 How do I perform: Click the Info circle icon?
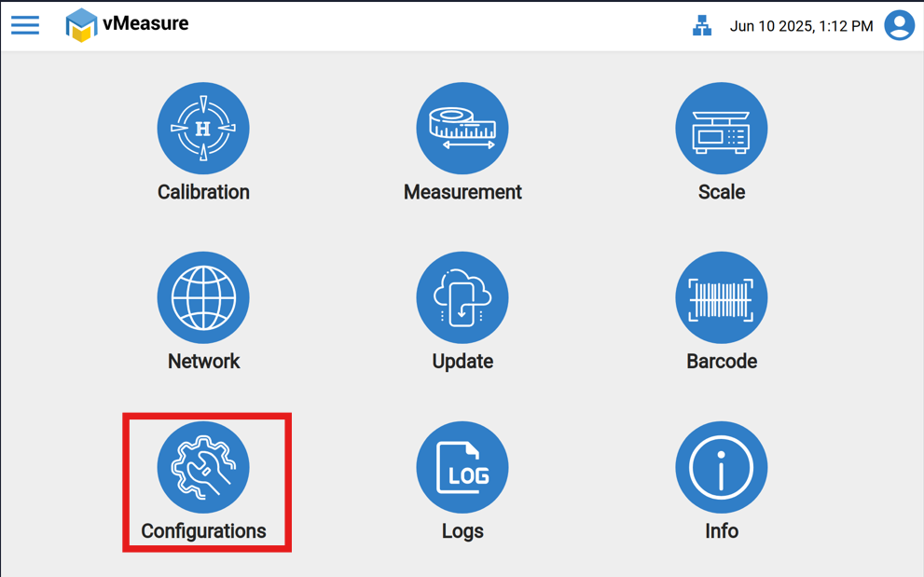pyautogui.click(x=721, y=467)
